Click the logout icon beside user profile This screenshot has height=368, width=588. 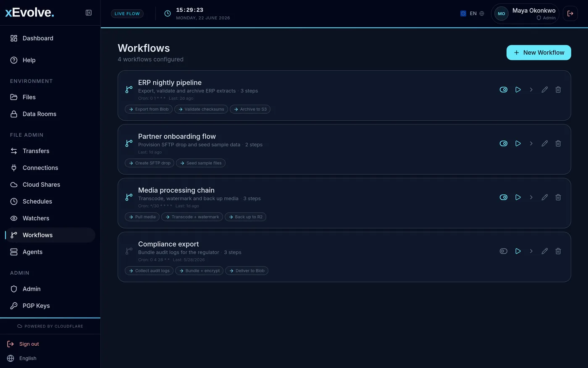pos(570,13)
